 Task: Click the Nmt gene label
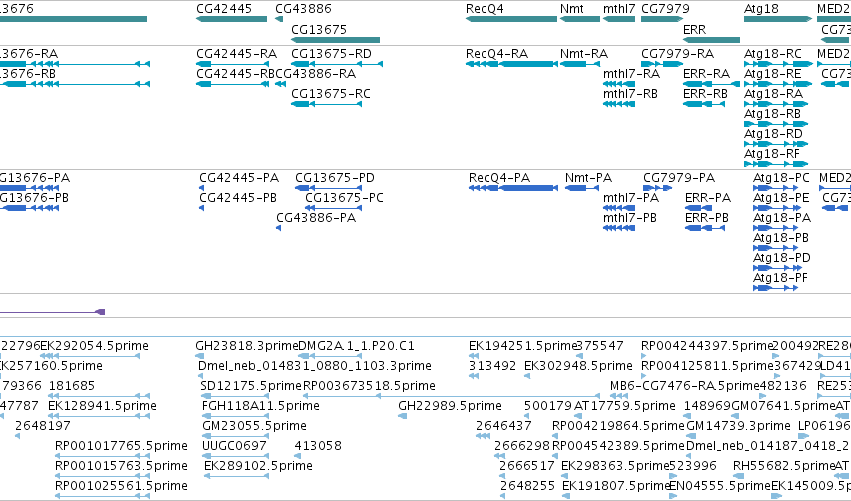tap(571, 9)
